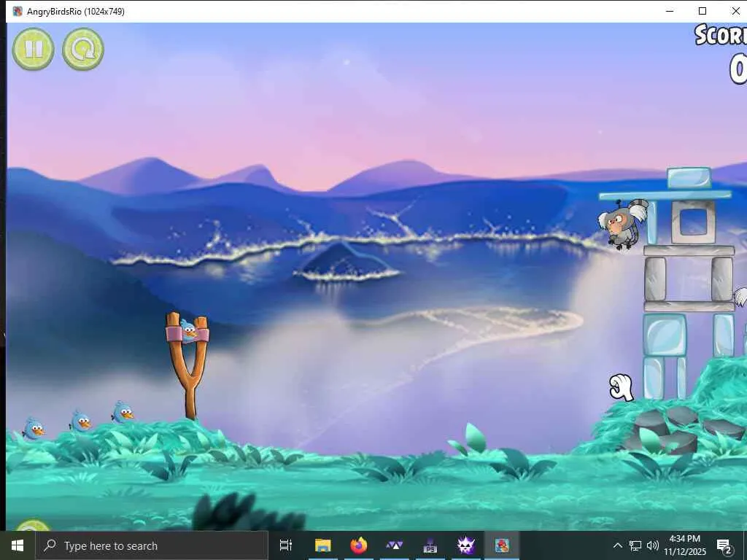Open Task View from the taskbar
The image size is (747, 560).
tap(286, 545)
